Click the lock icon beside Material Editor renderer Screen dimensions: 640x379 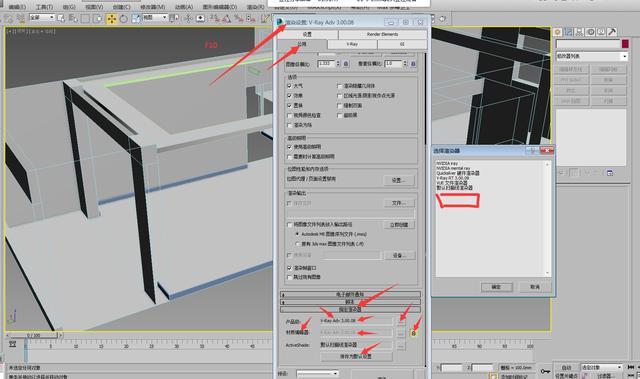413,333
